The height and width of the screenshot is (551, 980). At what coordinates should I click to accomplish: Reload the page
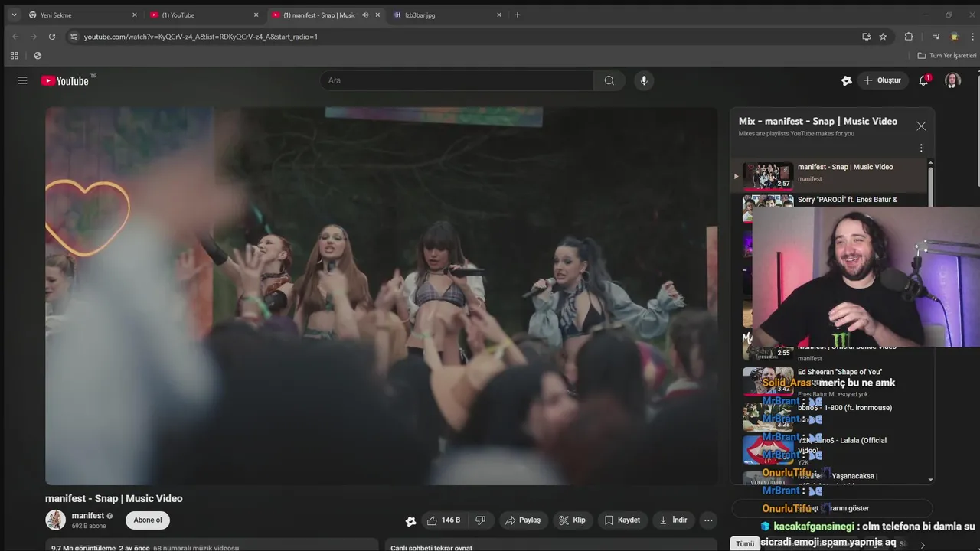click(x=52, y=36)
